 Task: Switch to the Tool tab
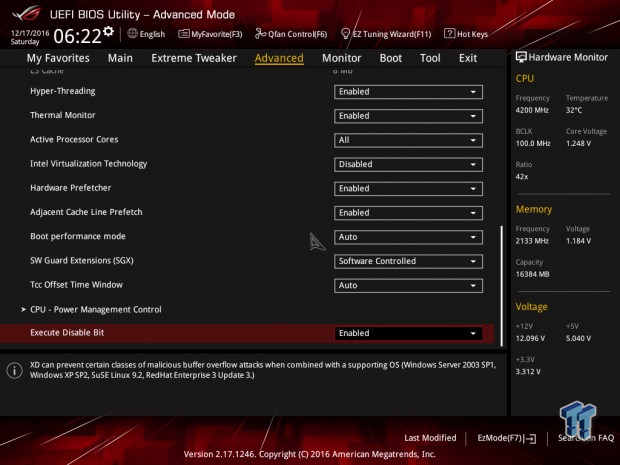pyautogui.click(x=430, y=58)
